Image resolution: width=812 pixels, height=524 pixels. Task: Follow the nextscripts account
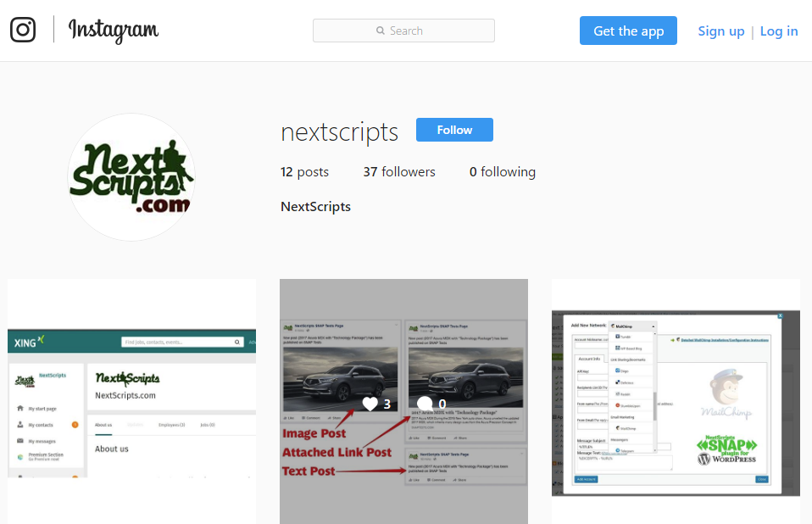click(454, 130)
